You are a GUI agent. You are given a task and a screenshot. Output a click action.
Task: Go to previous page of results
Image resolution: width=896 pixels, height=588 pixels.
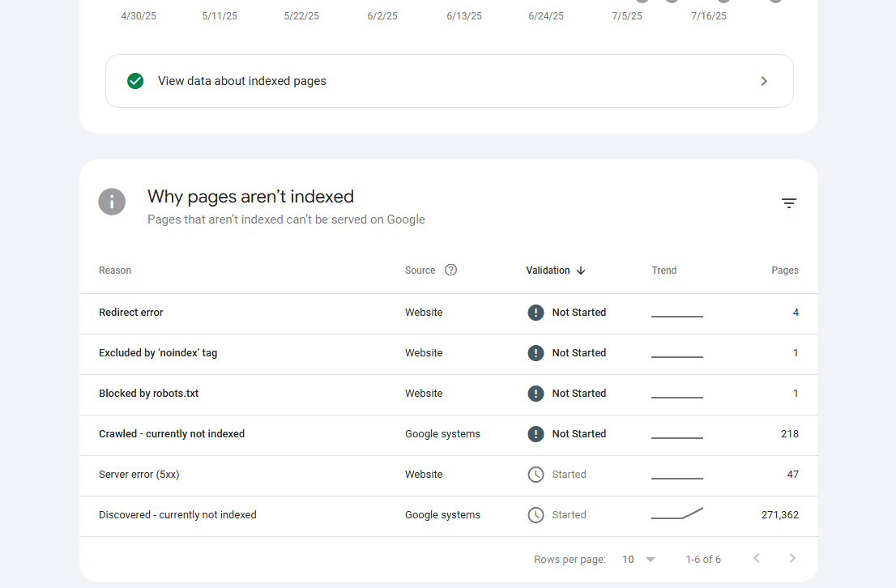pyautogui.click(x=757, y=559)
